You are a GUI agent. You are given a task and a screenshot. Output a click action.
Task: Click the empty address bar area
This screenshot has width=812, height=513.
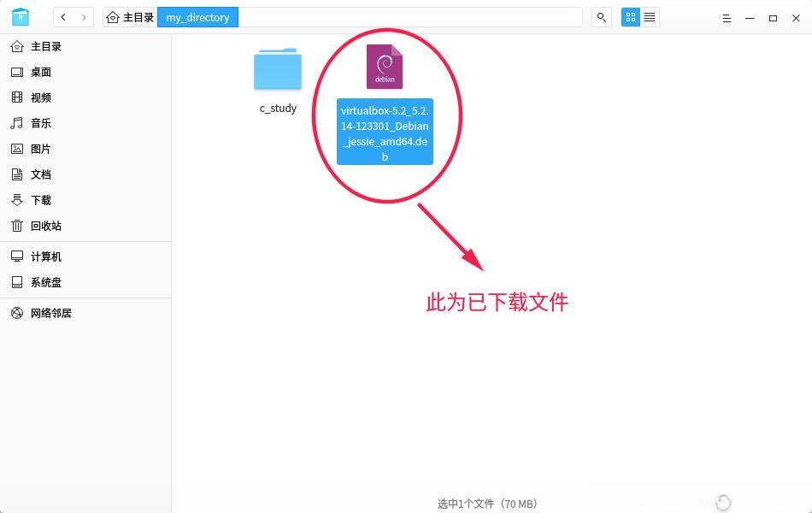(410, 18)
